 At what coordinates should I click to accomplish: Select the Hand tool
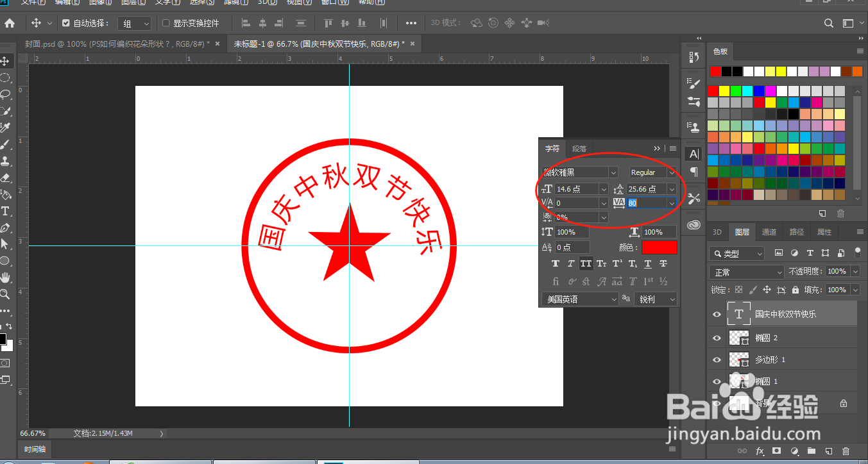5,278
